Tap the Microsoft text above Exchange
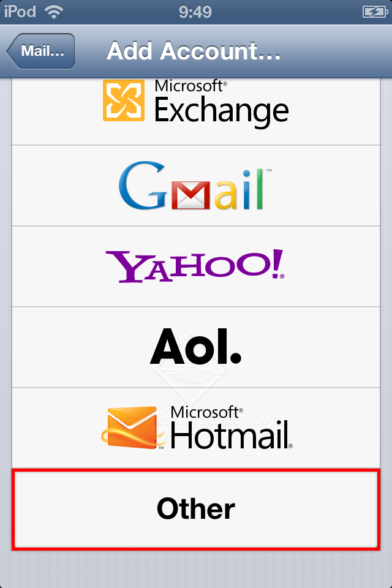This screenshot has width=392, height=588. pos(190,86)
